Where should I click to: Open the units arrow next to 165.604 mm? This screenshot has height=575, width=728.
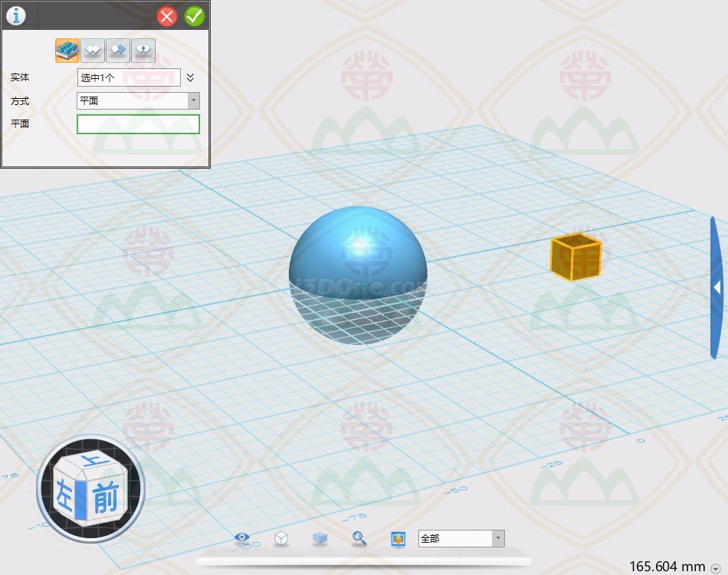[715, 567]
